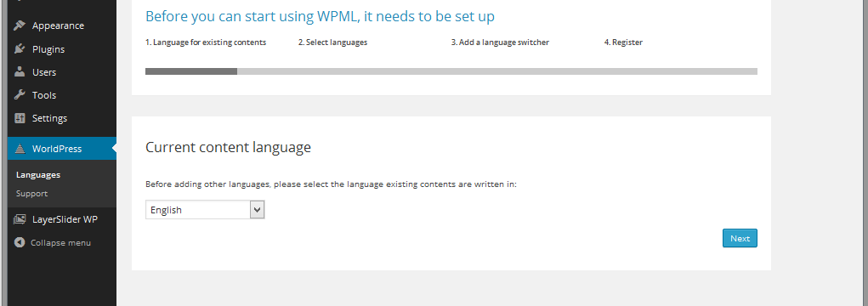
Task: Open the Languages submenu item
Action: click(x=38, y=175)
